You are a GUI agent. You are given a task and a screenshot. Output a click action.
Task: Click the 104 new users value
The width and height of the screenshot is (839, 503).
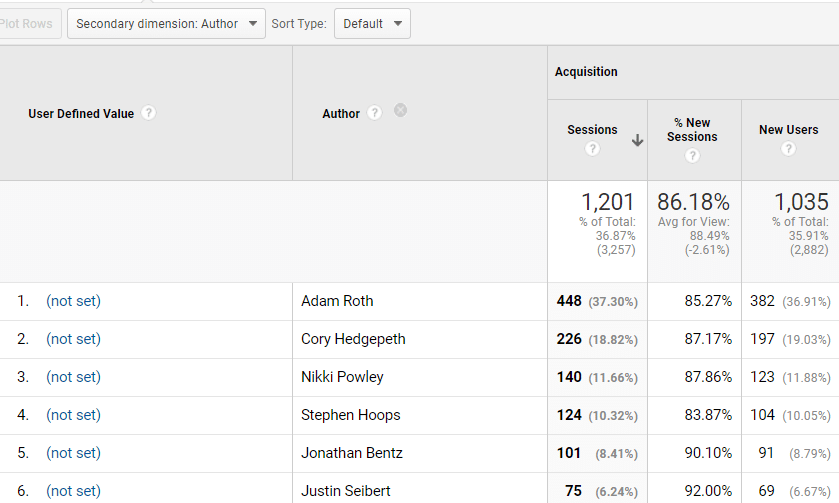(762, 415)
